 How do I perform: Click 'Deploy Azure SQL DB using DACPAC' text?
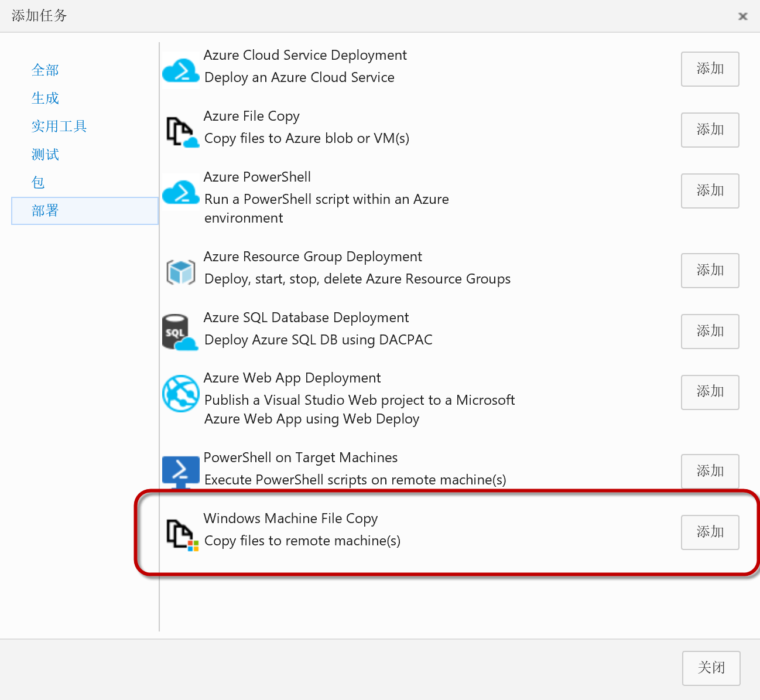coord(319,340)
